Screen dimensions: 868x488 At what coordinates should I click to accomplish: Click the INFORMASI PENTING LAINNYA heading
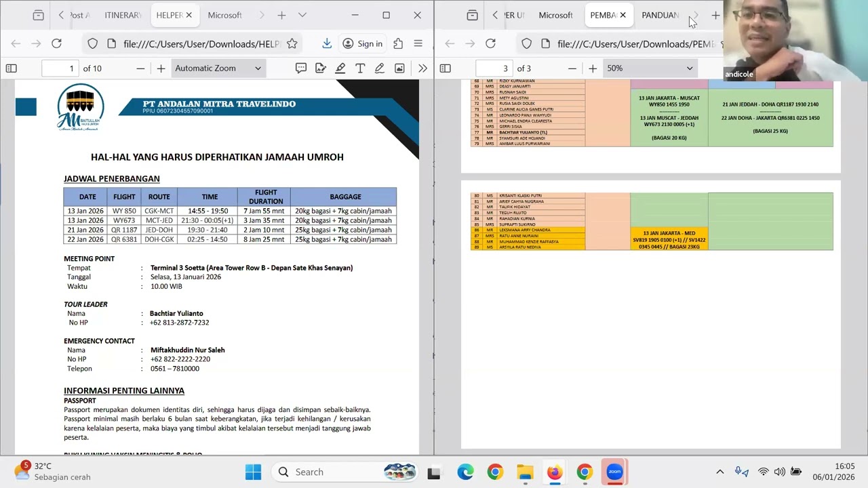[x=124, y=390]
